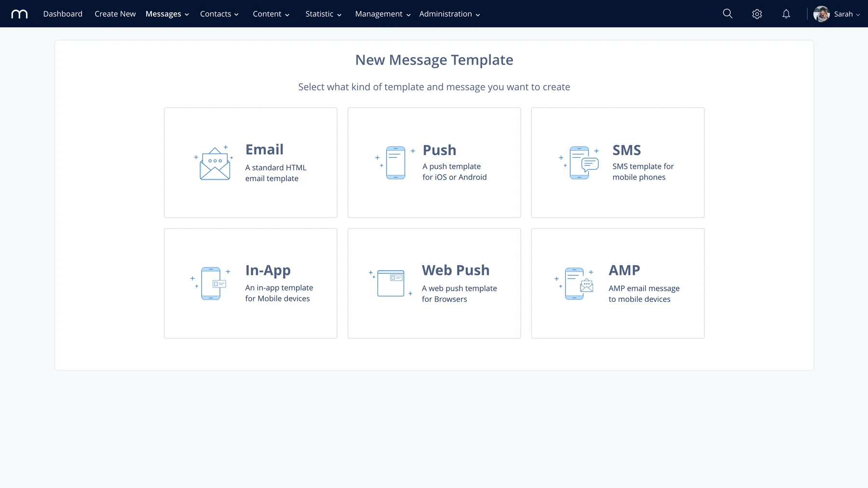The width and height of the screenshot is (868, 488).
Task: Click 'A web push template for Browsers' text
Action: [460, 294]
